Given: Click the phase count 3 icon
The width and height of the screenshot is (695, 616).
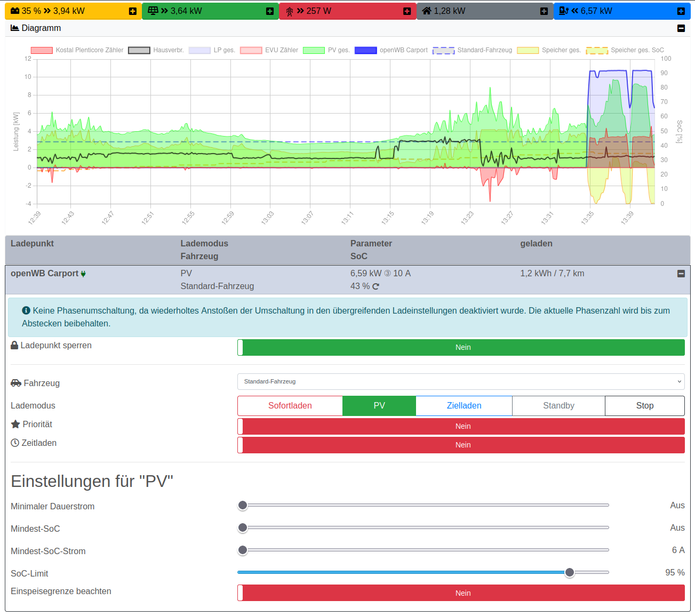Looking at the screenshot, I should point(388,273).
